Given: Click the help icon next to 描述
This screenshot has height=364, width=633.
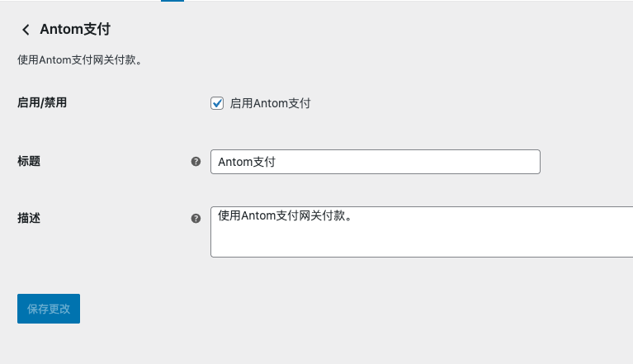Looking at the screenshot, I should pyautogui.click(x=196, y=219).
